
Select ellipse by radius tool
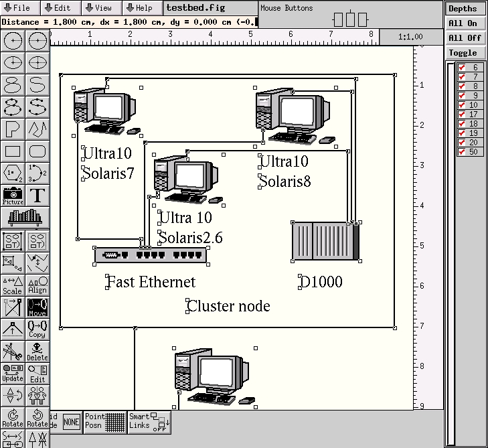(x=13, y=62)
